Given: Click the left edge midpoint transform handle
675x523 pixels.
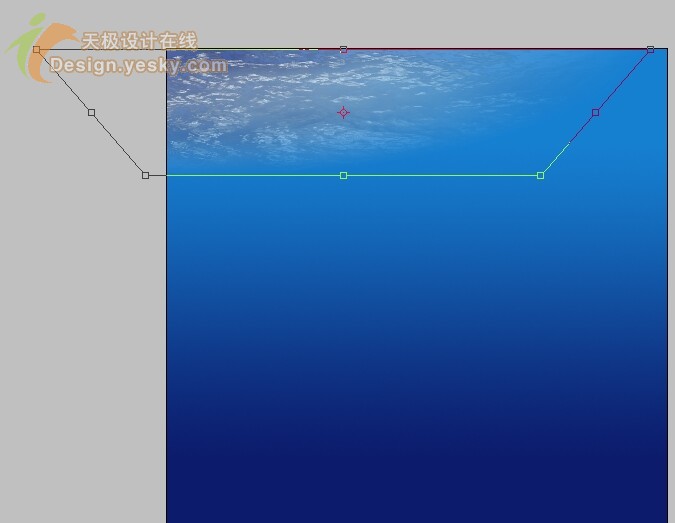Looking at the screenshot, I should point(91,112).
